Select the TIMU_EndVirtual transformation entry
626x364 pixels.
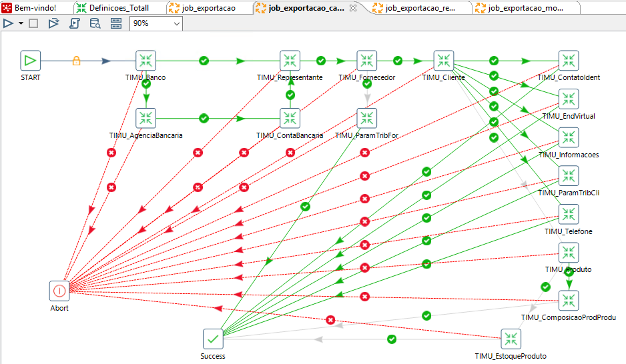pyautogui.click(x=569, y=99)
